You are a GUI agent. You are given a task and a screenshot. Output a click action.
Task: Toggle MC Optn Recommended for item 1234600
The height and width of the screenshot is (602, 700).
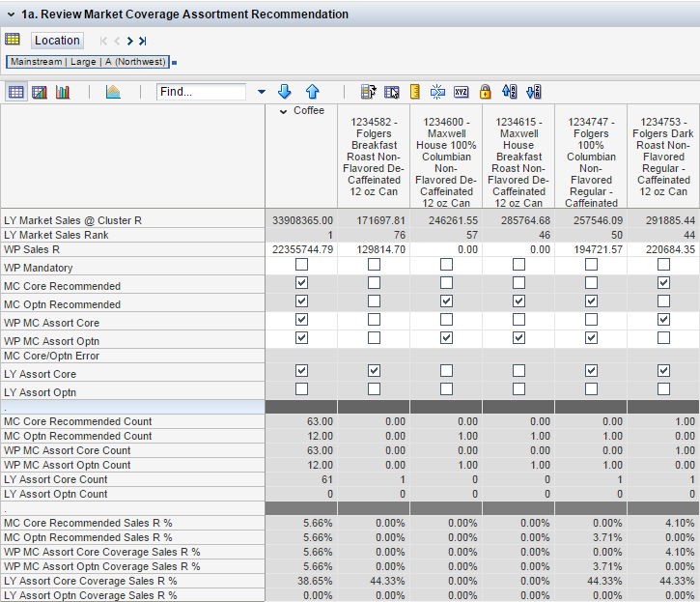pyautogui.click(x=446, y=301)
